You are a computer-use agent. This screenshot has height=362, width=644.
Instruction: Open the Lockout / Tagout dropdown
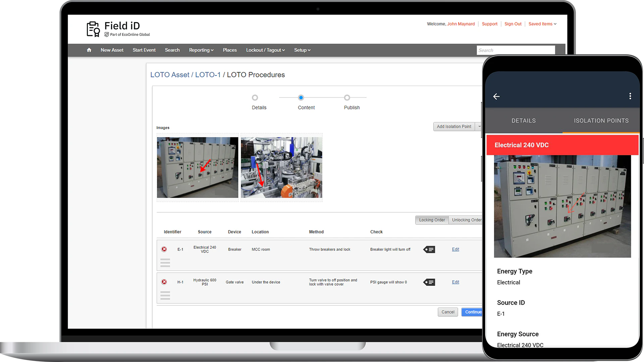click(265, 50)
